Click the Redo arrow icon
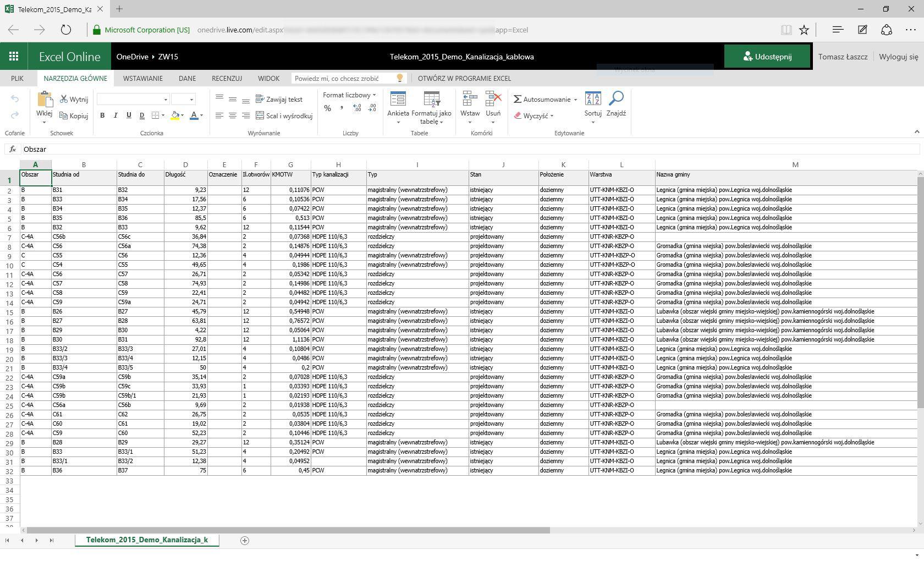The height and width of the screenshot is (561, 924). click(x=15, y=115)
